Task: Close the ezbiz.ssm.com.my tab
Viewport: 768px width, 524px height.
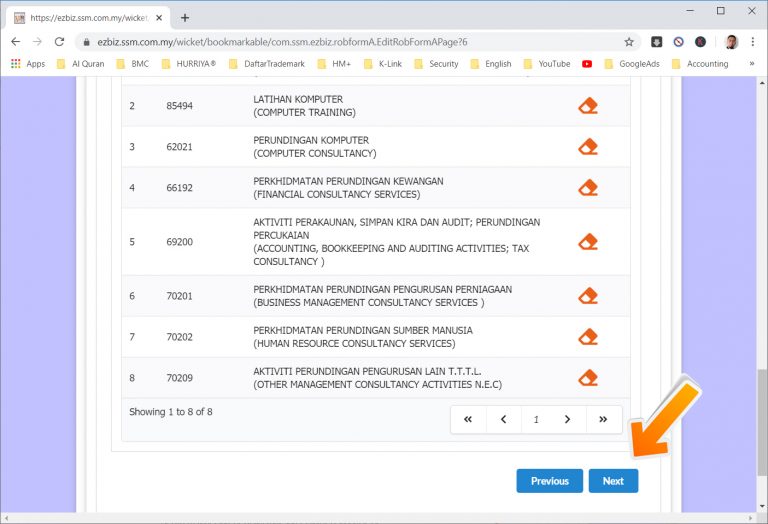Action: (159, 18)
